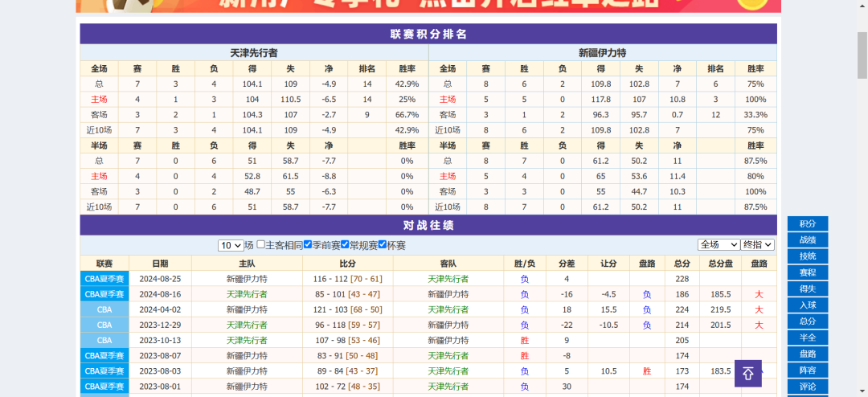Click score 89 - 84 in 2023-08-03 row
868x397 pixels.
tap(332, 371)
